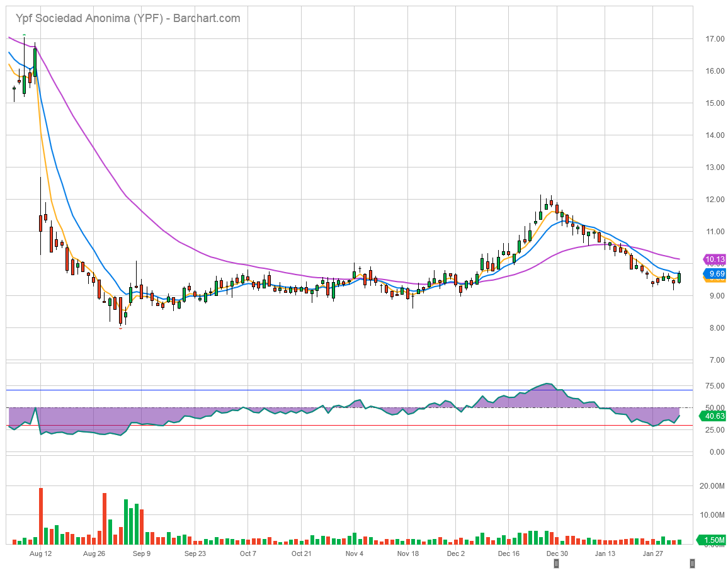
Task: Click the 7.00 price axis label
Action: 717,360
